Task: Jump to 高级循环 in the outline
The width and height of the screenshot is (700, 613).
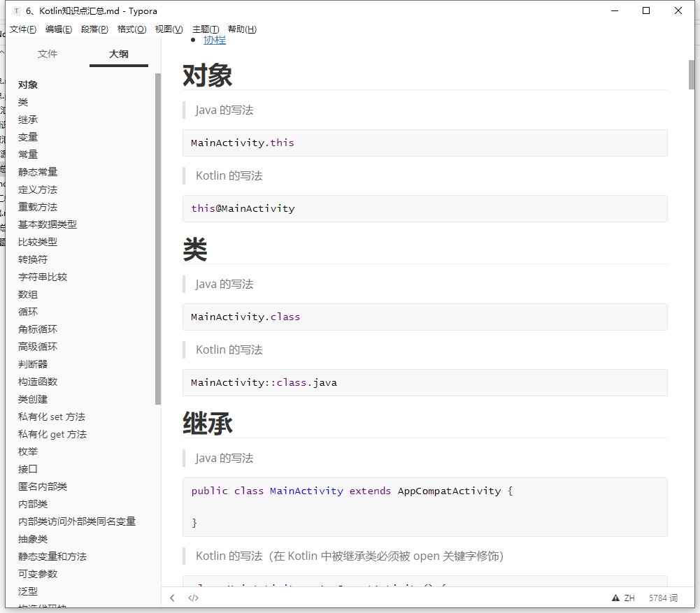Action: (38, 347)
